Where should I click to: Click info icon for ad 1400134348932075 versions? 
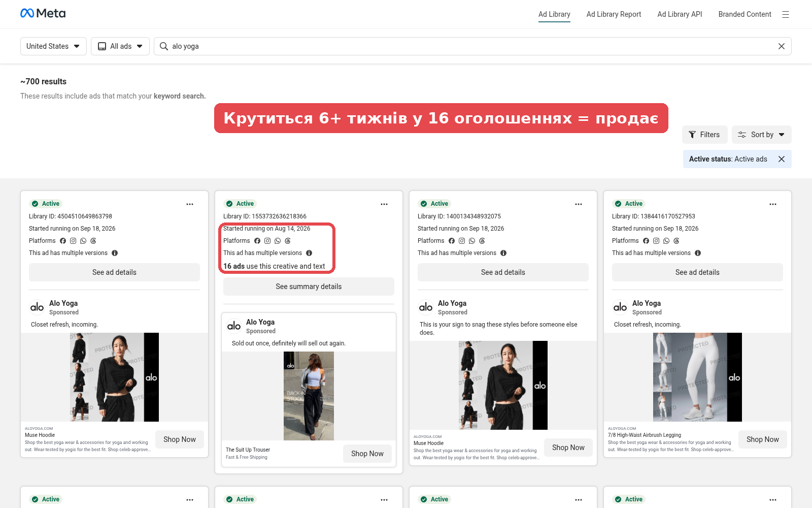pyautogui.click(x=503, y=253)
